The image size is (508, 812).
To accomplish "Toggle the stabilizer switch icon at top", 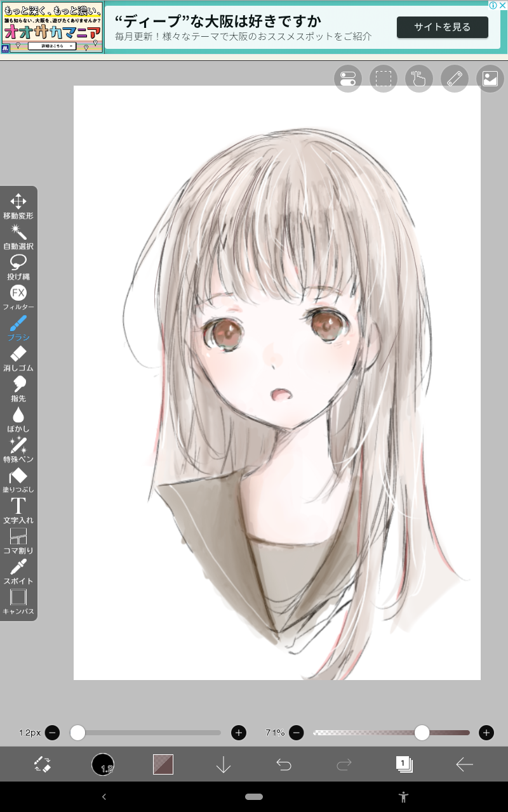I will (348, 79).
